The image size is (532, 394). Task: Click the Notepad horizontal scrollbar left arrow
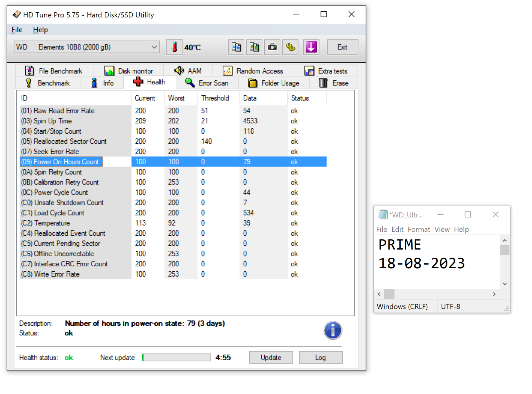coord(379,294)
